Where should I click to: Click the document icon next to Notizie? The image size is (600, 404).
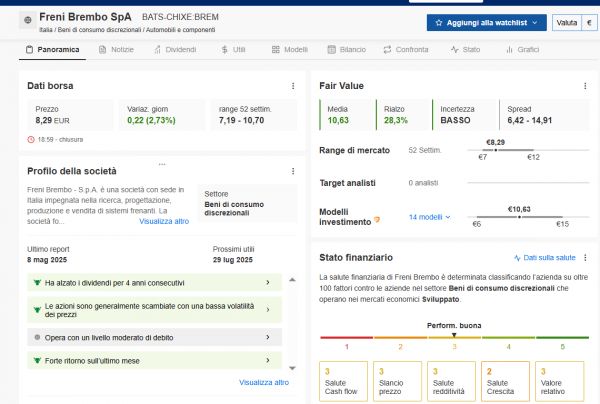(102, 50)
